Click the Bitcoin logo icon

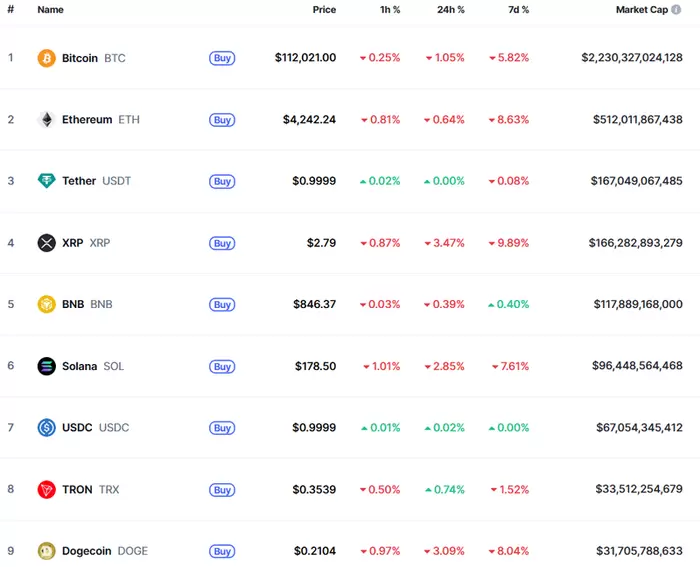(46, 58)
